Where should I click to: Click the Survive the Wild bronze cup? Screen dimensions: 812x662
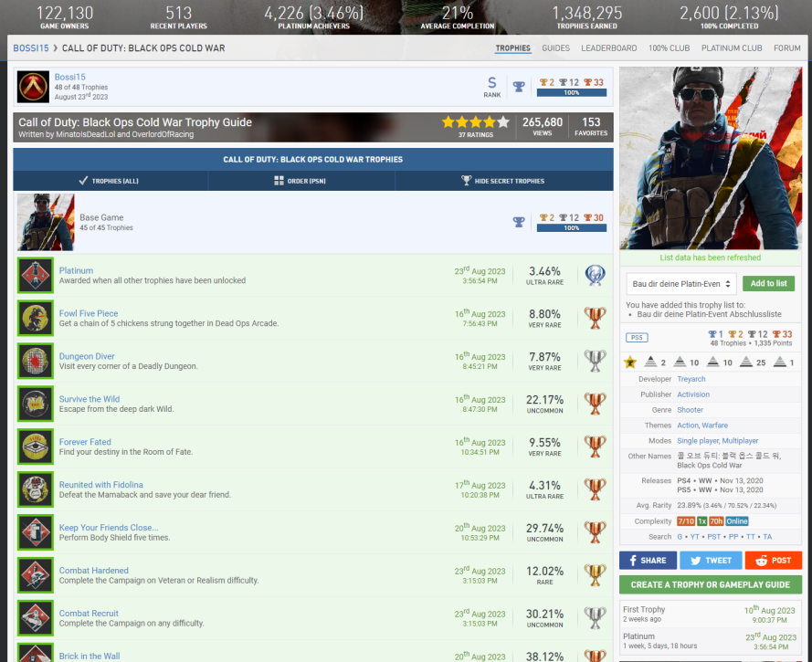coord(595,405)
